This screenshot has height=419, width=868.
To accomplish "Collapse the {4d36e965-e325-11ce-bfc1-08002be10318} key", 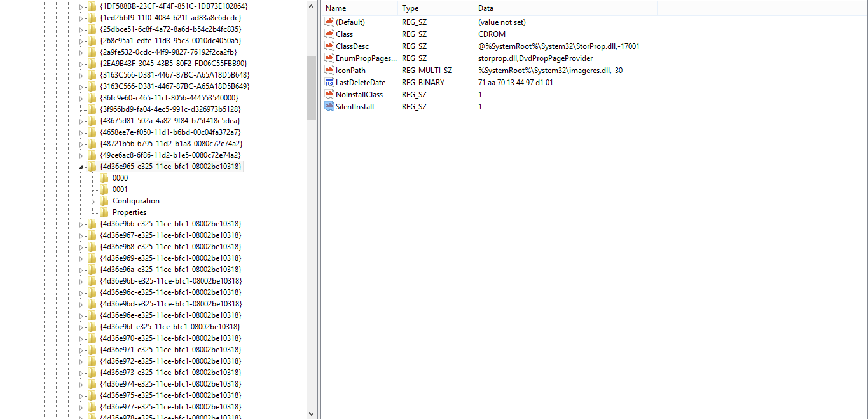I will 80,167.
